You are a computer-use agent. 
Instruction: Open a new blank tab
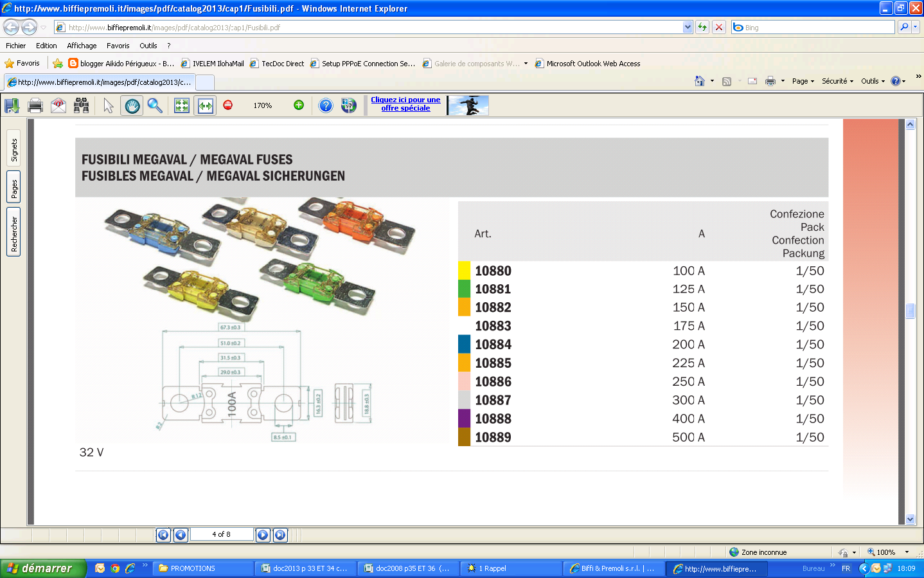click(205, 82)
